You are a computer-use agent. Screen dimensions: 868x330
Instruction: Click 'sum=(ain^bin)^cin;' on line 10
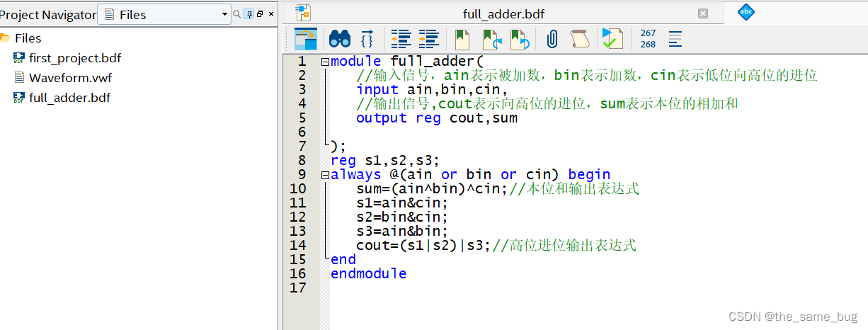click(x=432, y=189)
